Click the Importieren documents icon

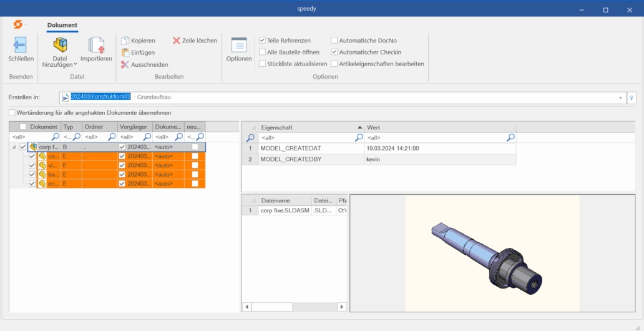click(96, 45)
